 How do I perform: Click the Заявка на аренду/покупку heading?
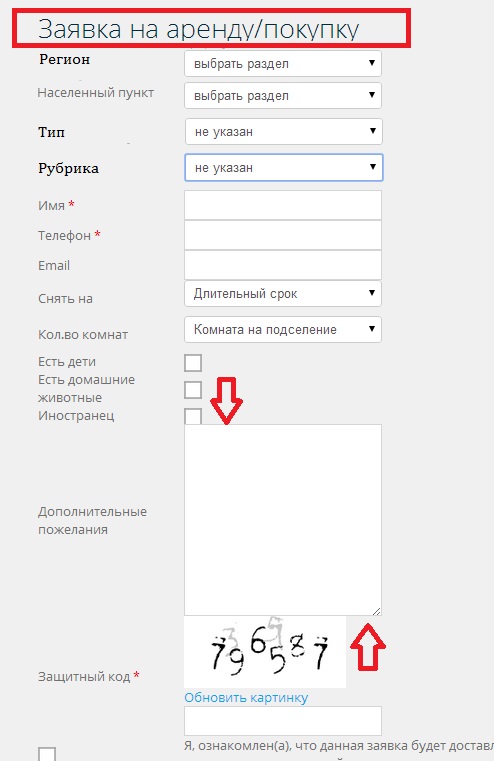pos(198,29)
